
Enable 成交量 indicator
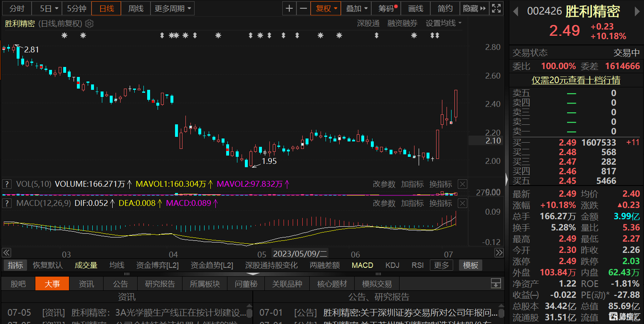86,265
